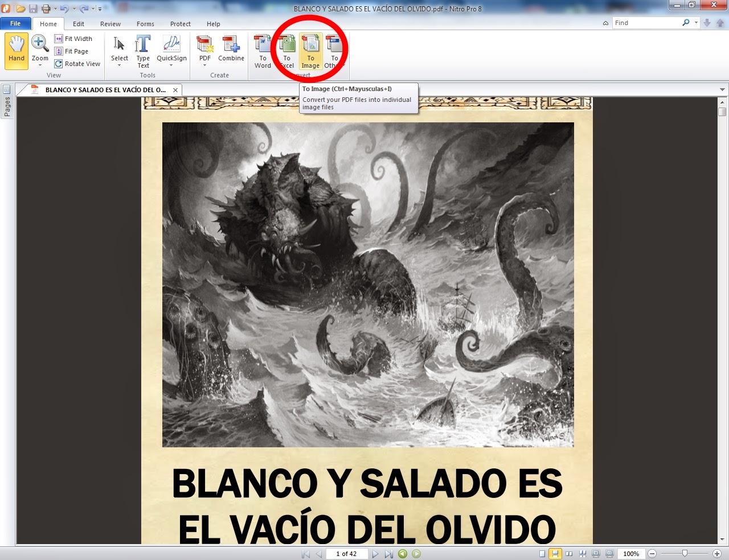Click the first monitor-shaped view icon
729x560 pixels.
point(596,554)
